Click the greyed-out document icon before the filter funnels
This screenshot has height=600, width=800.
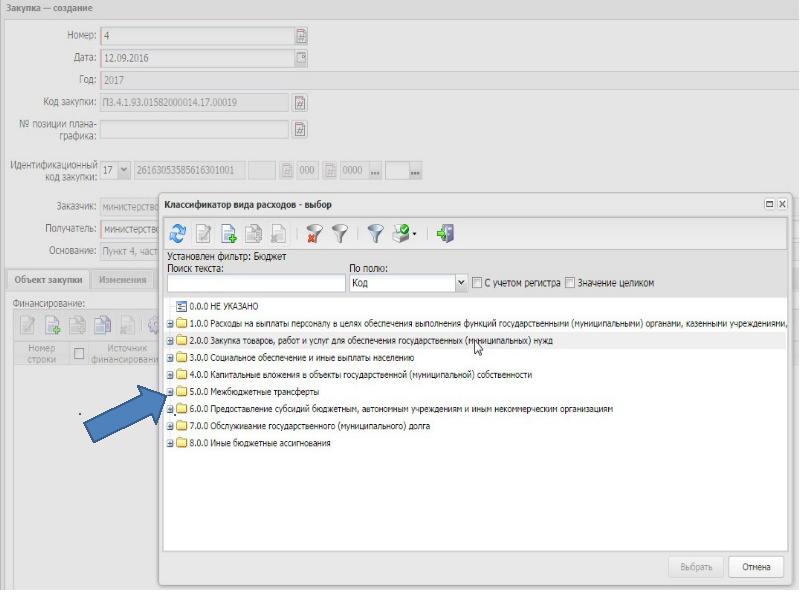point(279,234)
